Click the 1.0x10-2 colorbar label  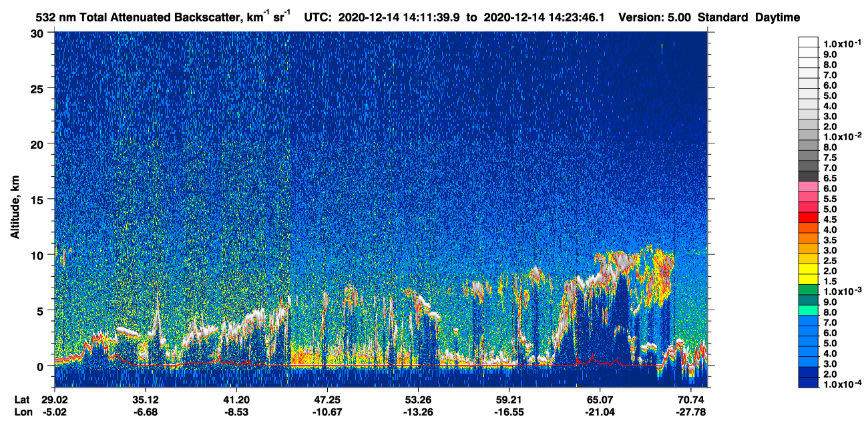point(842,137)
